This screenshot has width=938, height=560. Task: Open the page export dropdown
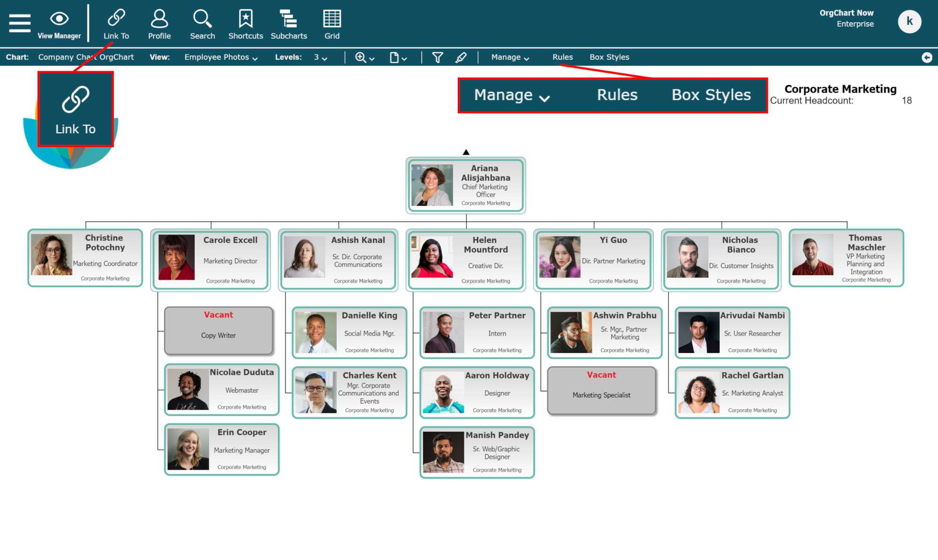398,57
